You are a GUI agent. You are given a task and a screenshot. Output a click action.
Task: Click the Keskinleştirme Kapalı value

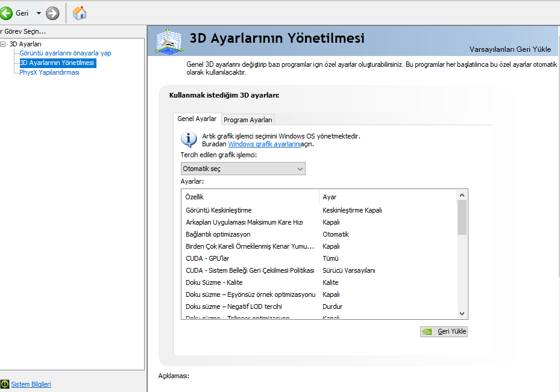352,210
